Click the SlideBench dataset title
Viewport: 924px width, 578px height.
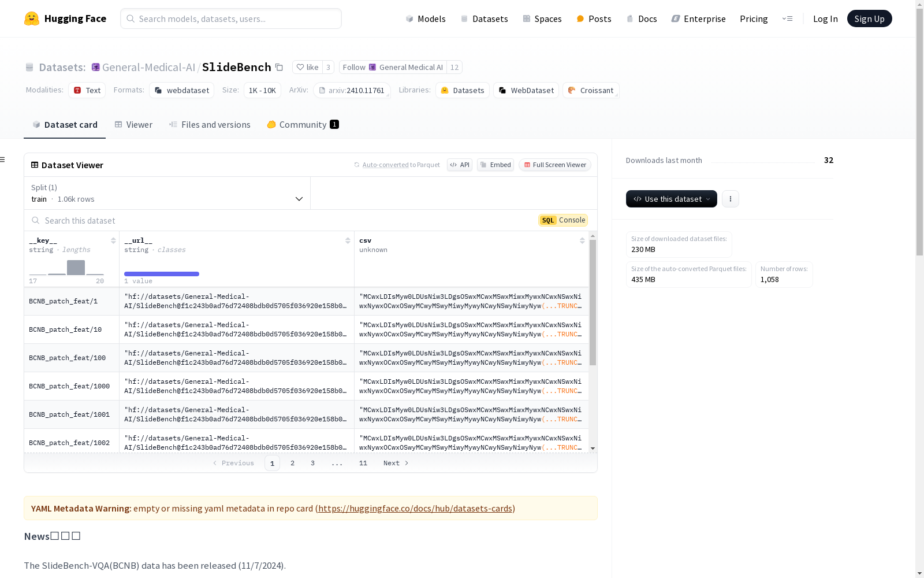237,67
